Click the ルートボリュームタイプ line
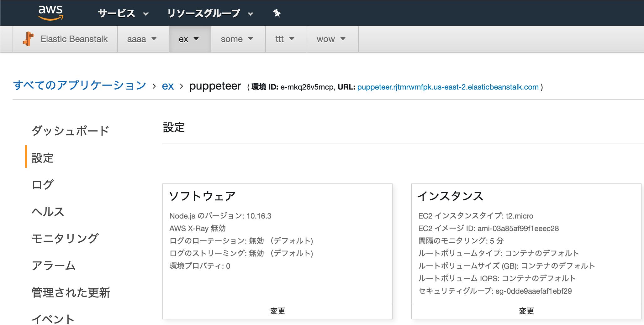The height and width of the screenshot is (325, 644). pos(499,253)
